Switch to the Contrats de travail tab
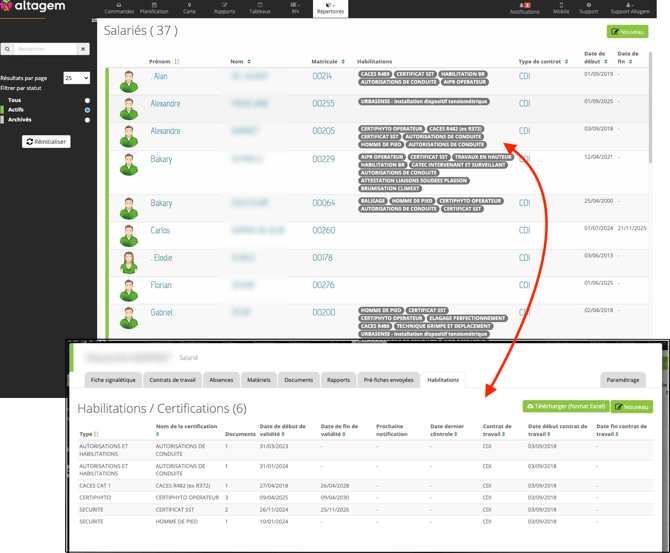Image resolution: width=670 pixels, height=553 pixels. 173,380
